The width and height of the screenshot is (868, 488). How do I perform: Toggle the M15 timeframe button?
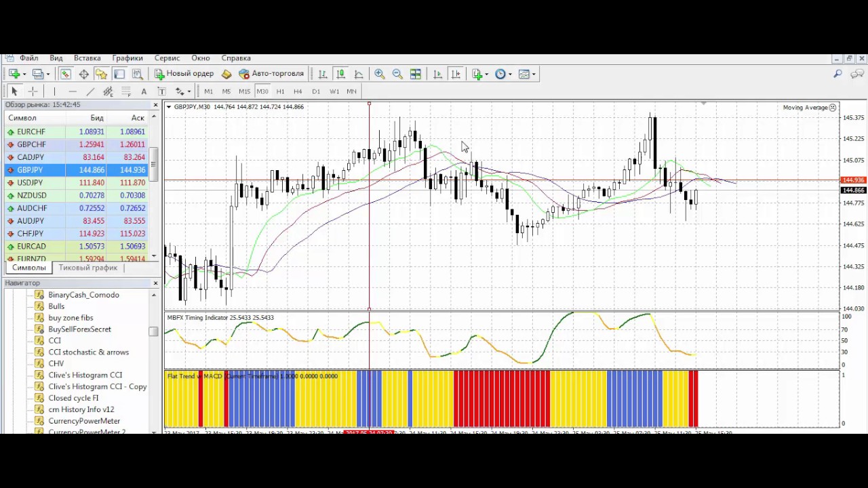(x=244, y=91)
